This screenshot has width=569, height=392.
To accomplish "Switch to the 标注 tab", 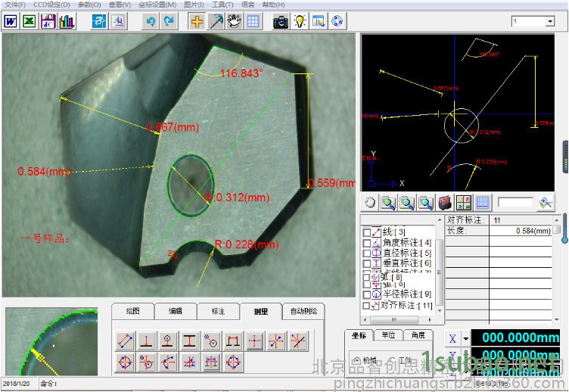I will point(218,311).
